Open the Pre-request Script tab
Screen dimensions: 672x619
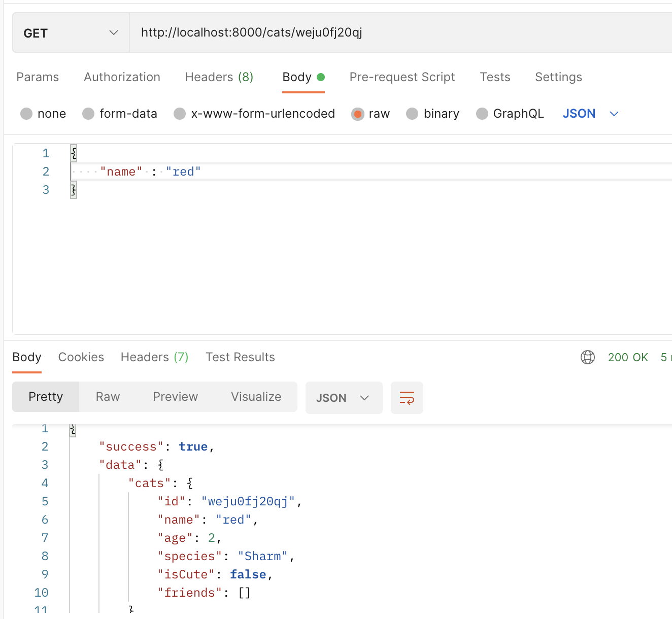402,77
